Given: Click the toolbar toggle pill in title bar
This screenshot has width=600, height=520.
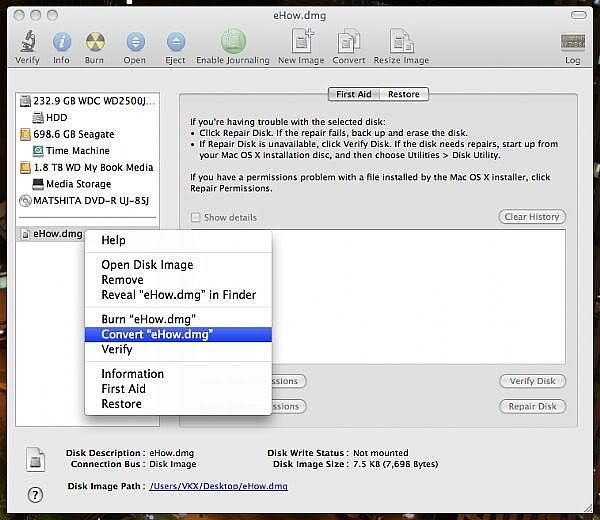Looking at the screenshot, I should 579,15.
